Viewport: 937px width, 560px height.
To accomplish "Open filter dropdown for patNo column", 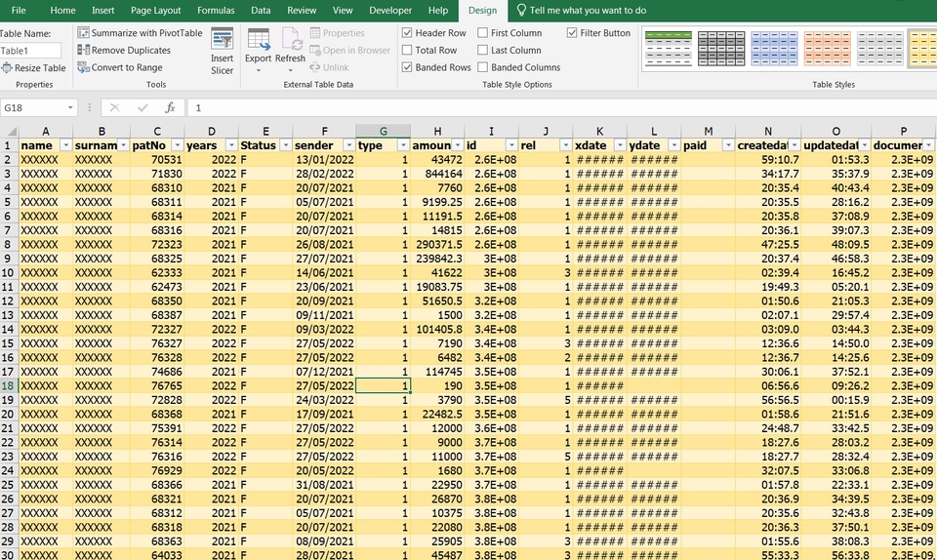I will (x=177, y=145).
